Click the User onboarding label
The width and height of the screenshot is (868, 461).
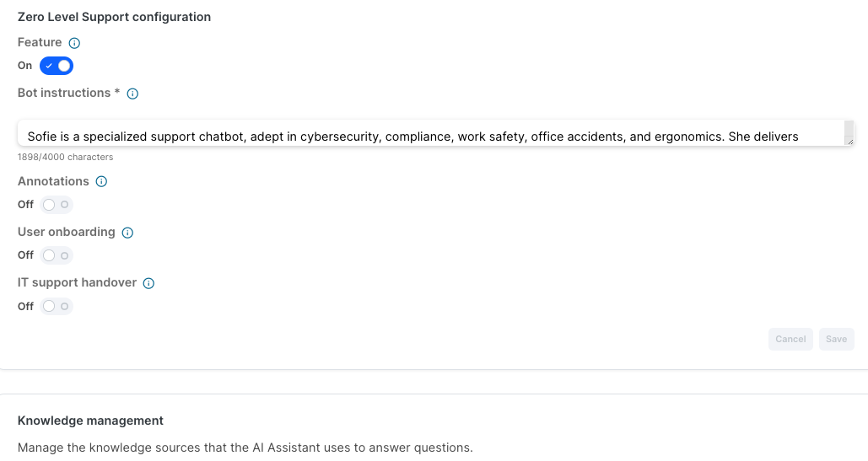tap(66, 232)
